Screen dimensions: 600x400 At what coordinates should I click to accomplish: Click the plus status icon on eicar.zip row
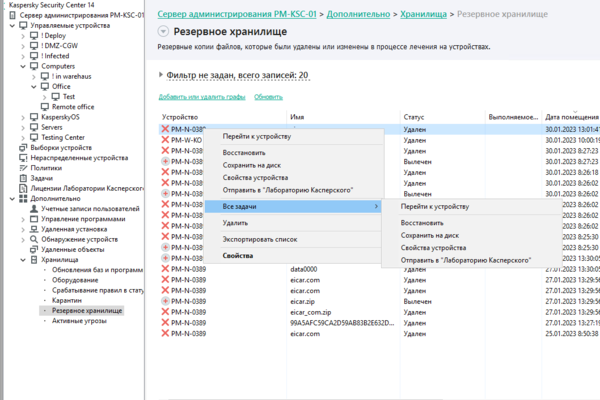pos(165,301)
